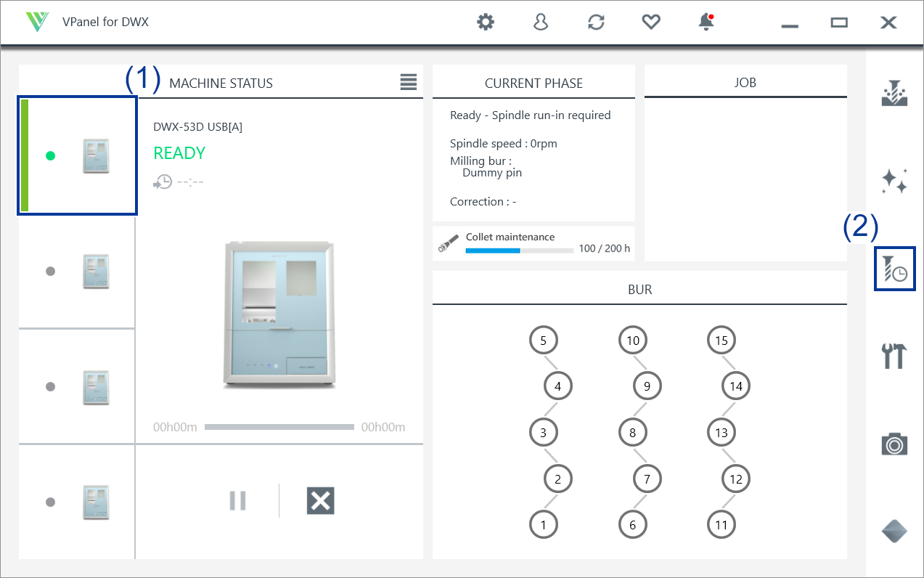Click the Correction : - text
The width and height of the screenshot is (924, 578).
pos(483,201)
